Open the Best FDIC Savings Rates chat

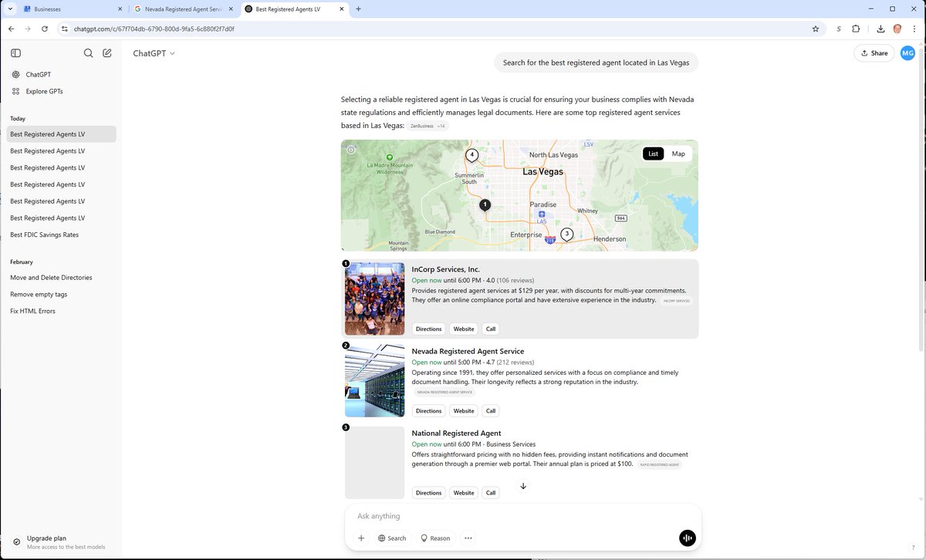click(x=62, y=234)
